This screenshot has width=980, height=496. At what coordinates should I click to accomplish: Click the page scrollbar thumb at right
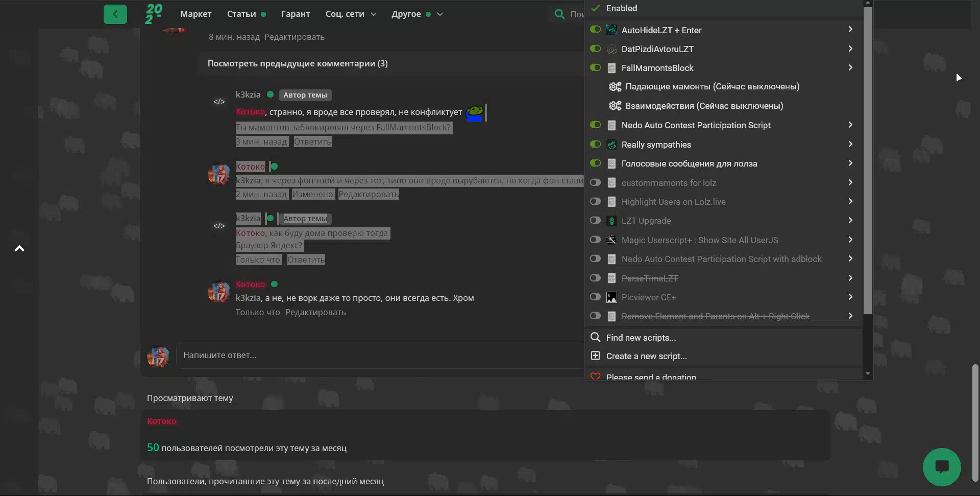[x=975, y=422]
